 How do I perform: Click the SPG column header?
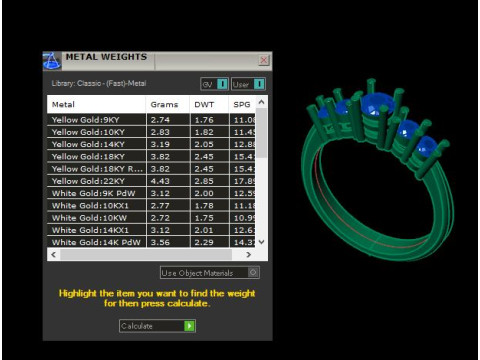pyautogui.click(x=242, y=105)
